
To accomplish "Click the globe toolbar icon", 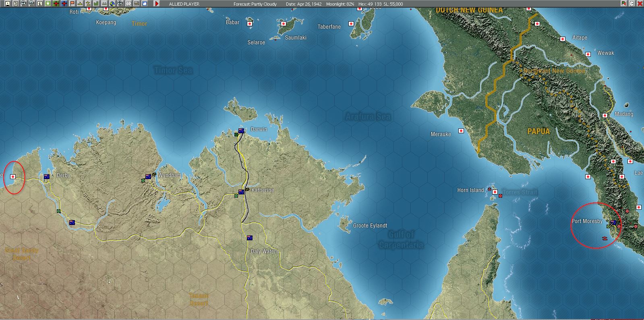I will tap(112, 4).
